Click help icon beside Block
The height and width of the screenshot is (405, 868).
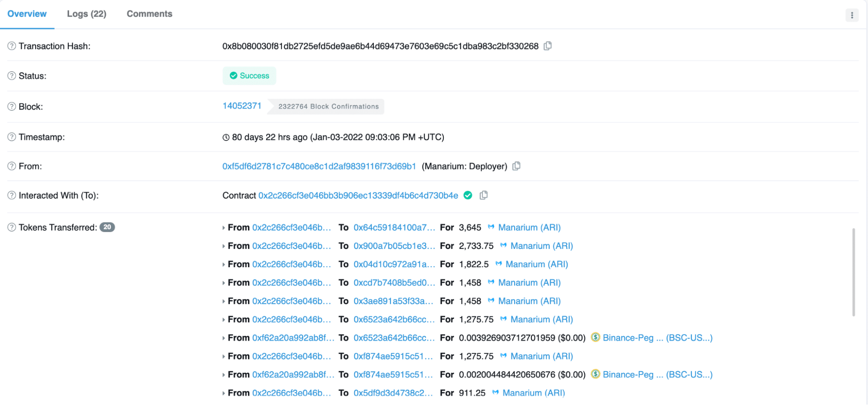tap(12, 106)
